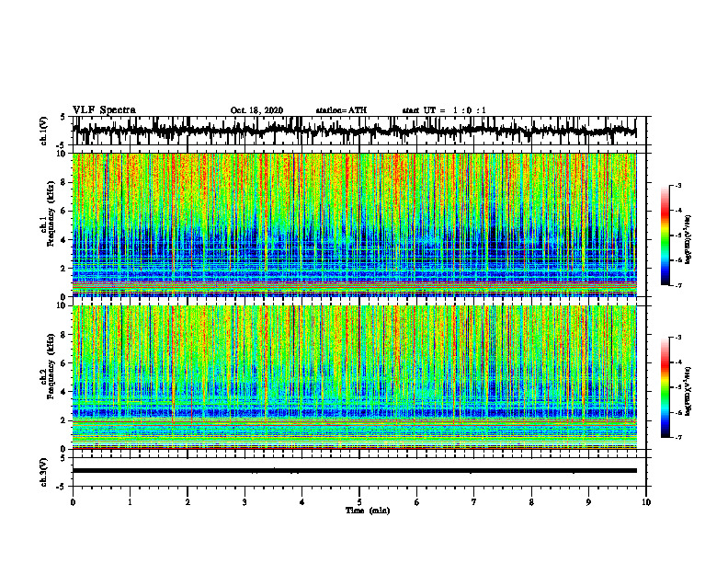Click the "-3" tick on ch.2 colorbar
Viewport: 728px width, 563px height.
[x=678, y=338]
